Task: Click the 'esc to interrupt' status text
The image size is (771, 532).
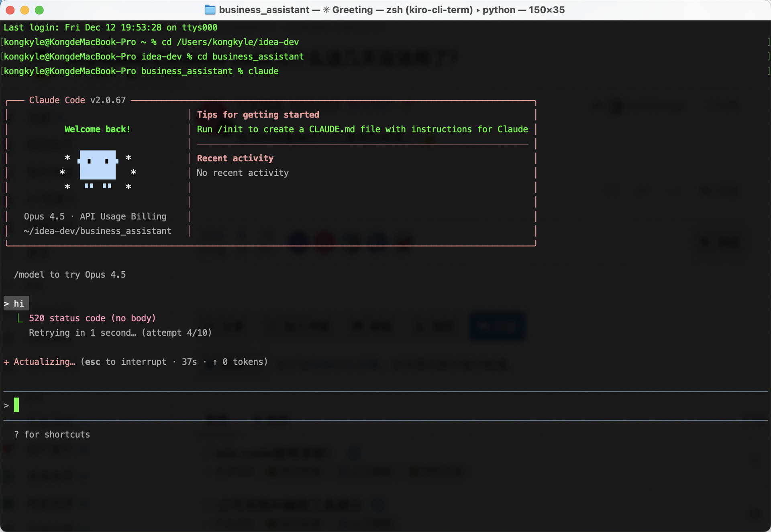Action: pyautogui.click(x=126, y=362)
